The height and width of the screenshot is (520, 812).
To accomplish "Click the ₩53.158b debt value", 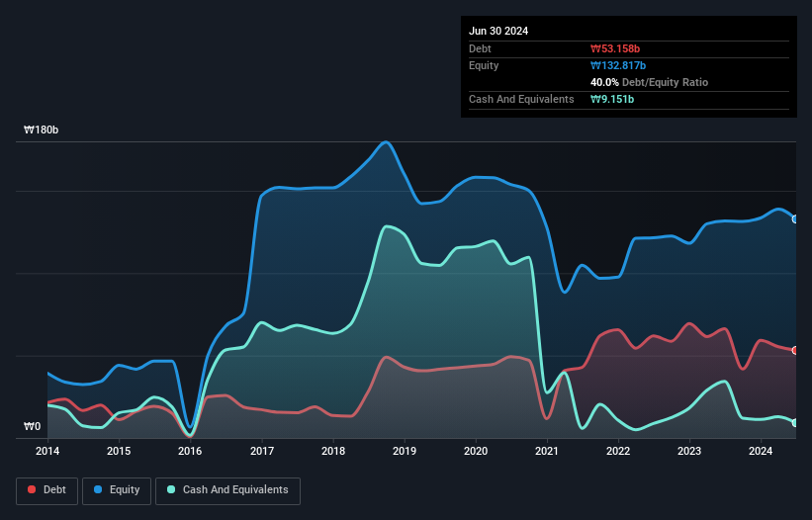I will (x=615, y=48).
